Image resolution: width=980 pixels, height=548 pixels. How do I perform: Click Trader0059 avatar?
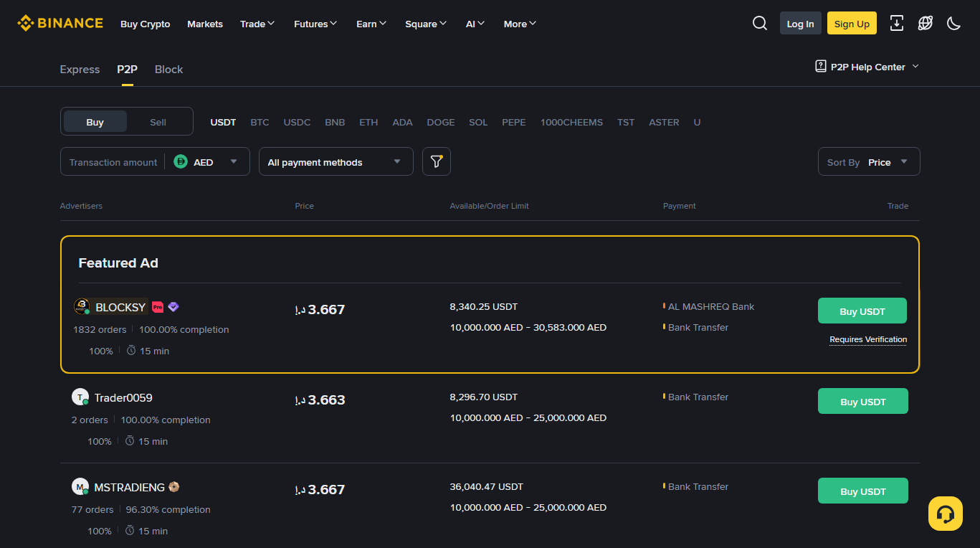[x=80, y=397]
